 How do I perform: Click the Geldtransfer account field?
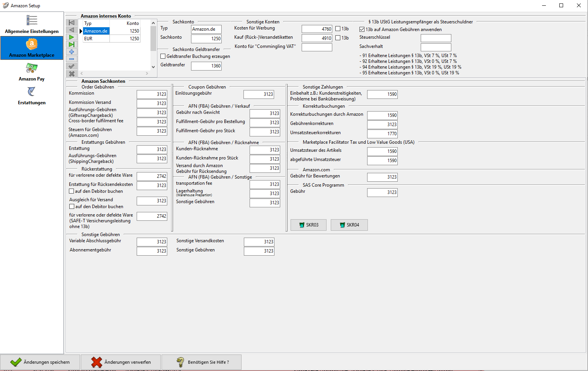point(206,66)
